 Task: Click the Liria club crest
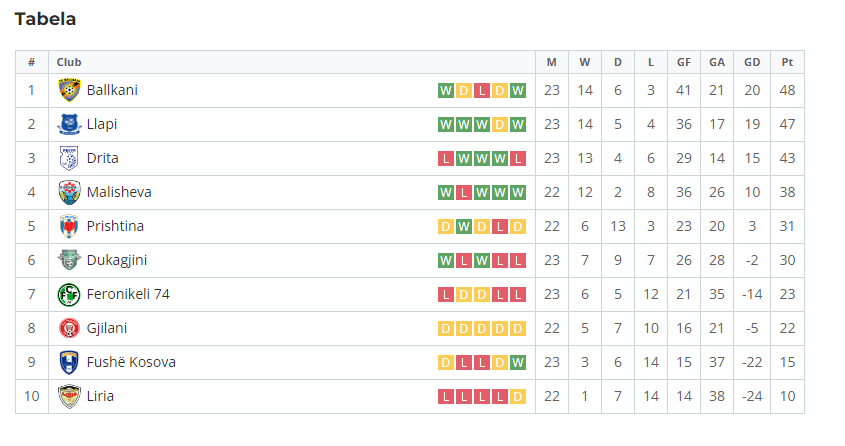coord(70,396)
